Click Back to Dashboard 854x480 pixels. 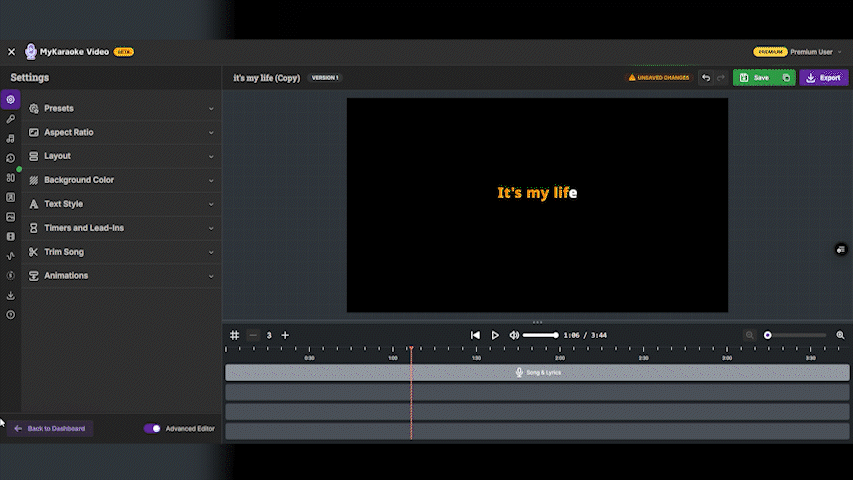[50, 428]
